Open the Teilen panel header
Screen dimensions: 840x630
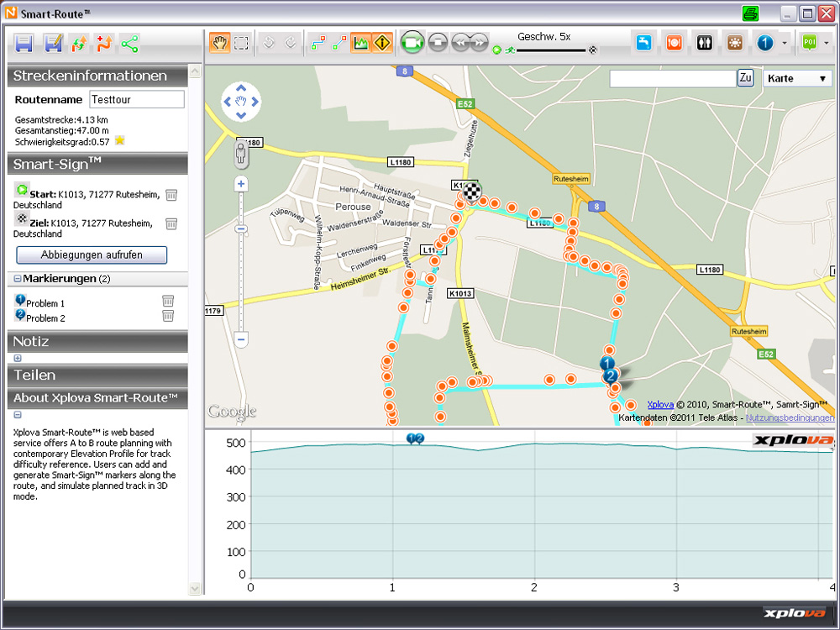[97, 375]
